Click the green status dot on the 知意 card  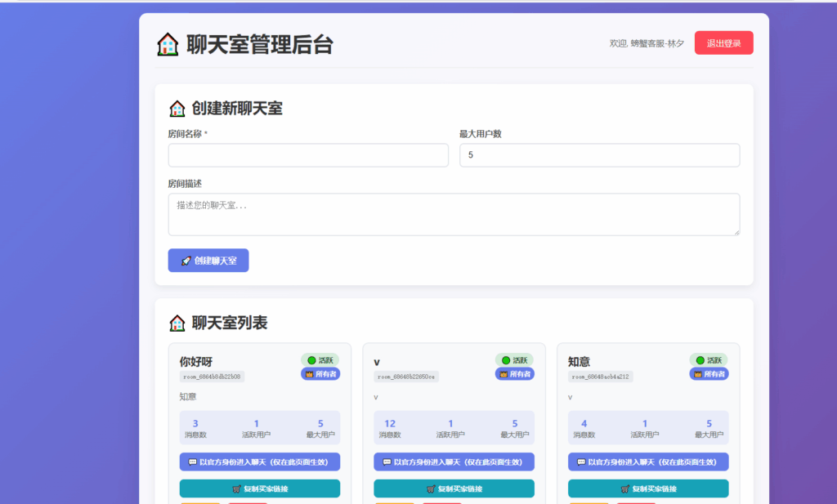tap(700, 360)
